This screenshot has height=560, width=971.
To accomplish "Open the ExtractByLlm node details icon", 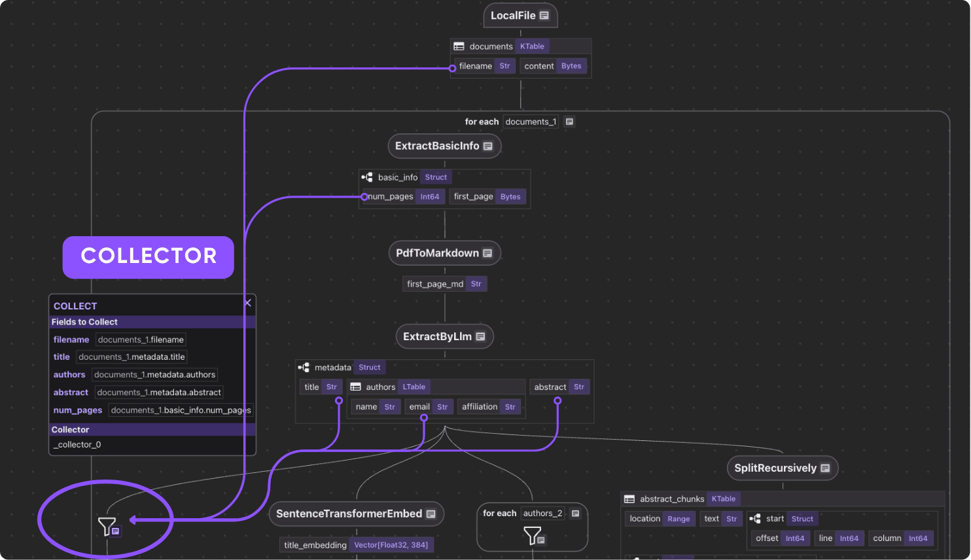I will [480, 336].
